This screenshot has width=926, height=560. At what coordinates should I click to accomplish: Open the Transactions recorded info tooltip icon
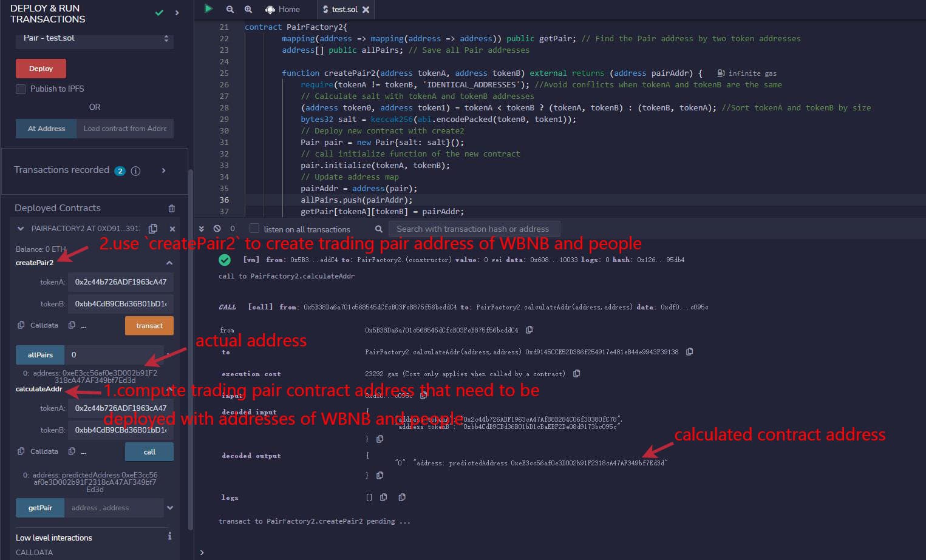coord(135,170)
